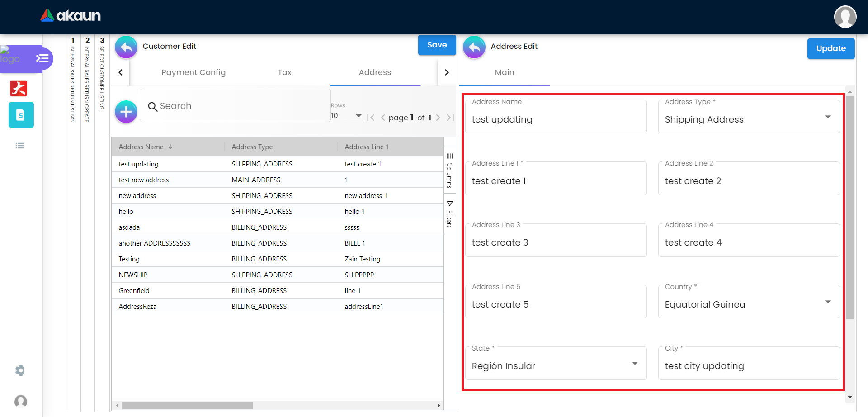Click the list icon in left sidebar

pyautogui.click(x=20, y=146)
